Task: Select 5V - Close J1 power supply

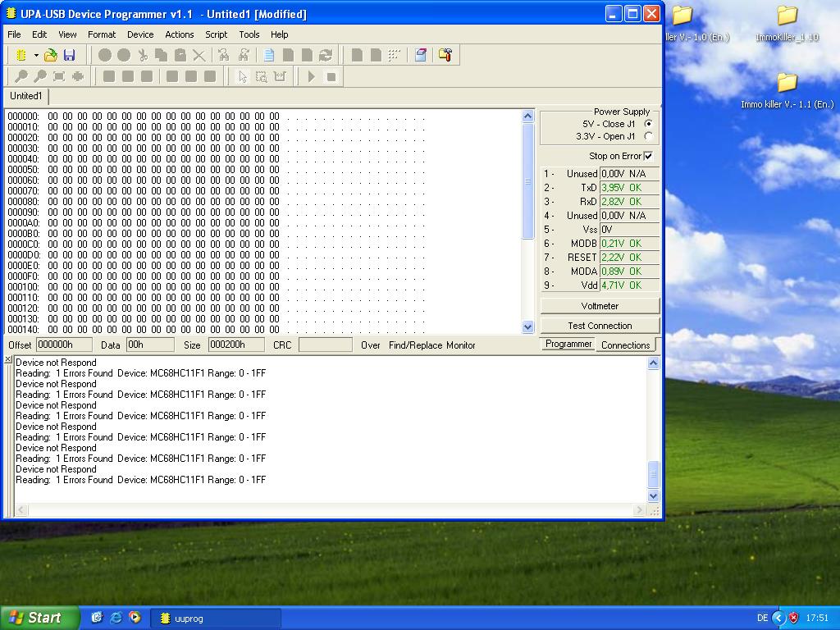Action: coord(649,124)
